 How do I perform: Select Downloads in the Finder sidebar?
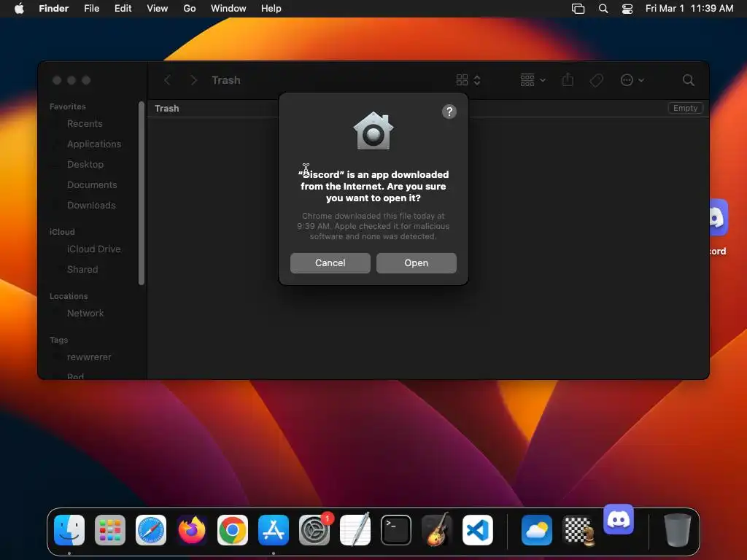[91, 206]
